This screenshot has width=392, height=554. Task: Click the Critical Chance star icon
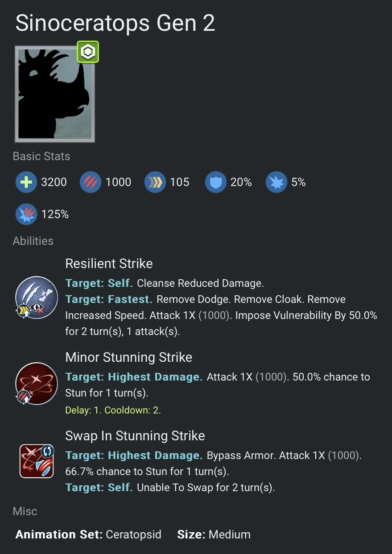click(277, 182)
